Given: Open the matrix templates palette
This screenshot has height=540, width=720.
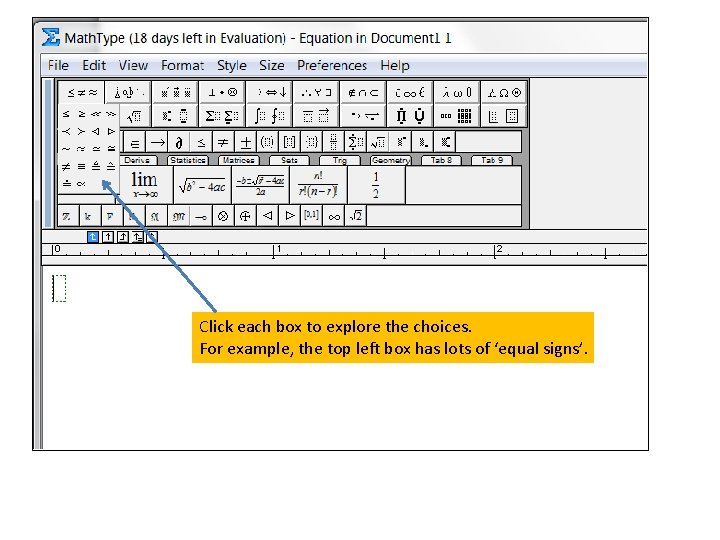Looking at the screenshot, I should [456, 116].
